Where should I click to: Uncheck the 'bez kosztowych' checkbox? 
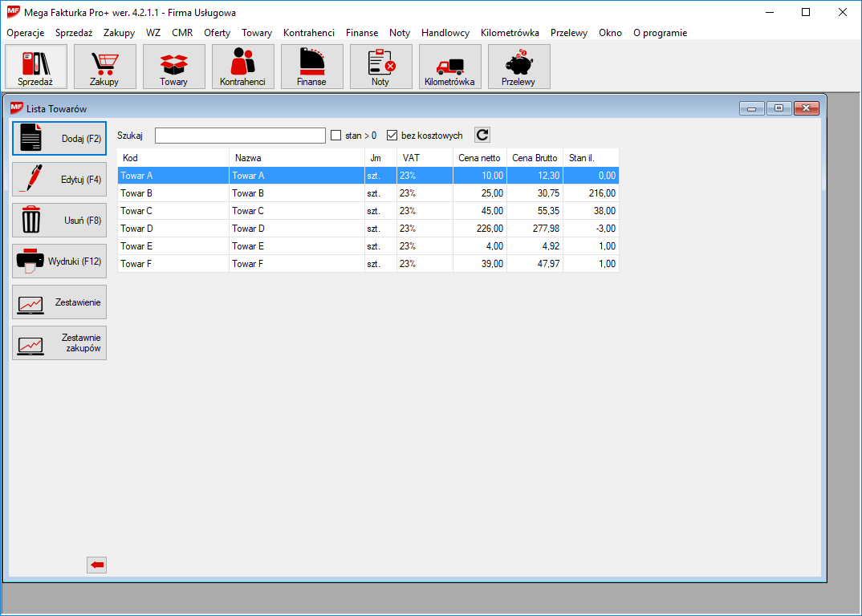pos(392,136)
